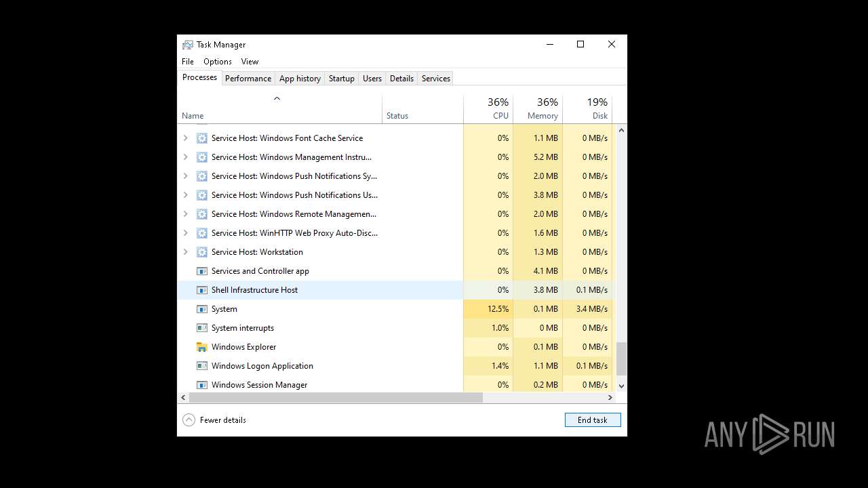Click the horizontal scrollbar left arrow
The image size is (868, 488).
tap(183, 398)
